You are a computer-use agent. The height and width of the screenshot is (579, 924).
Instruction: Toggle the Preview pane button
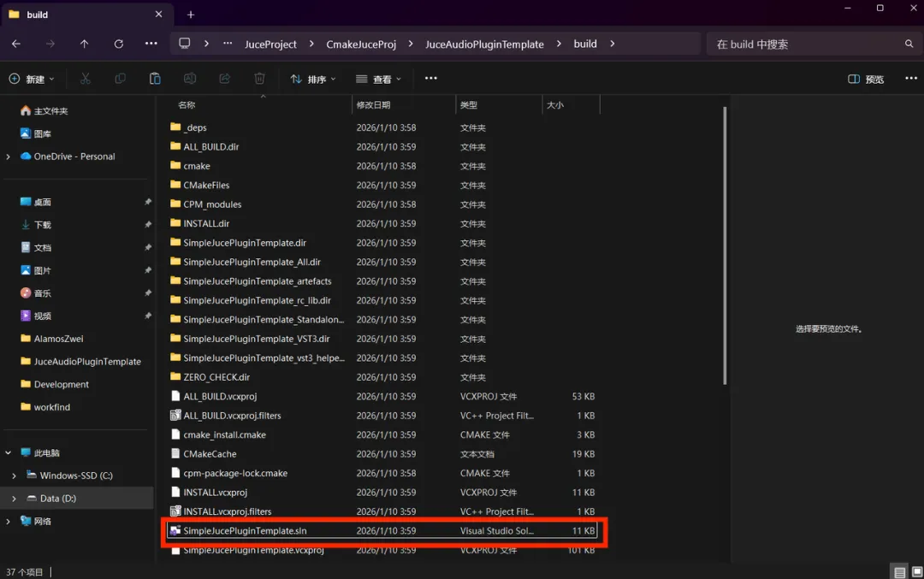tap(866, 79)
